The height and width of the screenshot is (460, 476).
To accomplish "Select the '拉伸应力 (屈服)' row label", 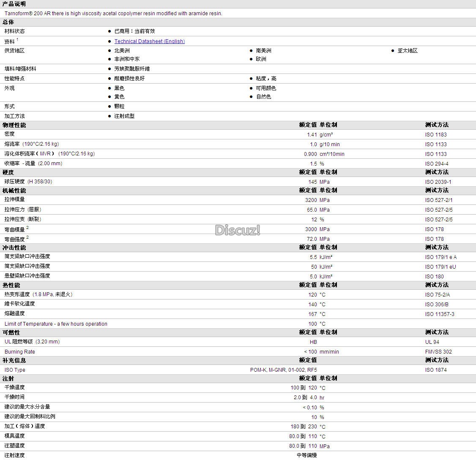I will 23,210.
